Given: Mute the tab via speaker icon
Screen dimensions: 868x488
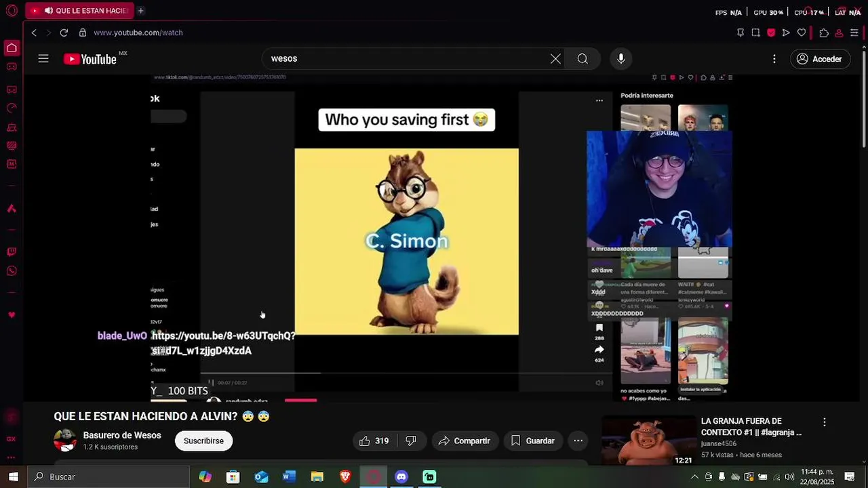Looking at the screenshot, I should [49, 11].
